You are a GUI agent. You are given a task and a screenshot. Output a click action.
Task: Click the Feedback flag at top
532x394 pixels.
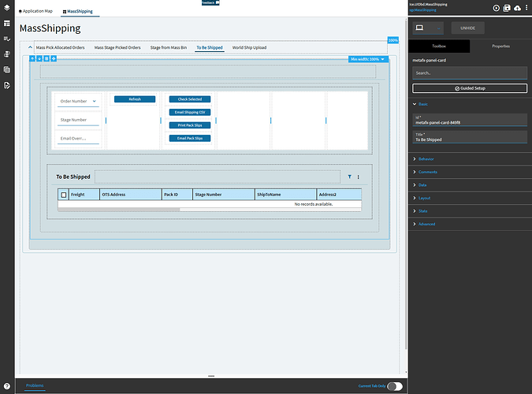point(210,2)
